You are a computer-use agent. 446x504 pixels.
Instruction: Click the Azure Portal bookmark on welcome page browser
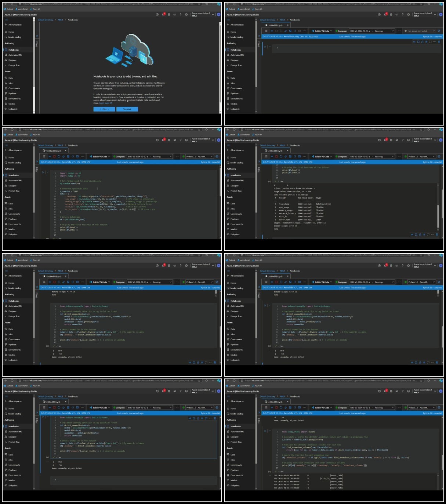[22, 9]
